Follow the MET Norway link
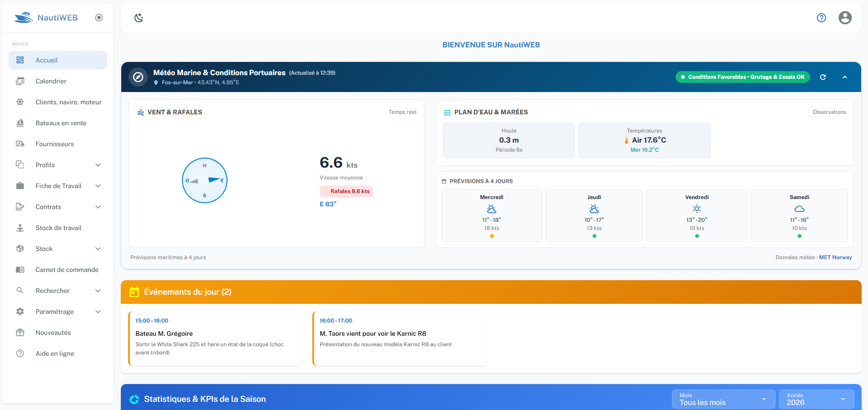Screen dimensions: 868x410 click(835, 257)
